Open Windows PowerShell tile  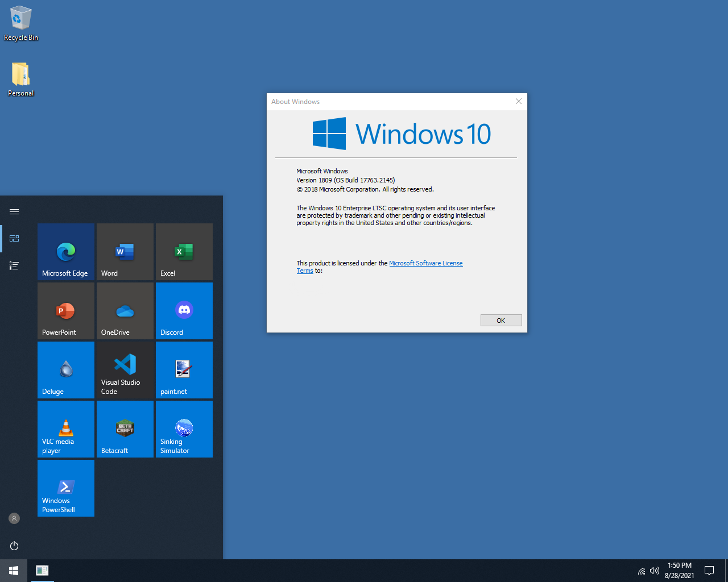[66, 488]
